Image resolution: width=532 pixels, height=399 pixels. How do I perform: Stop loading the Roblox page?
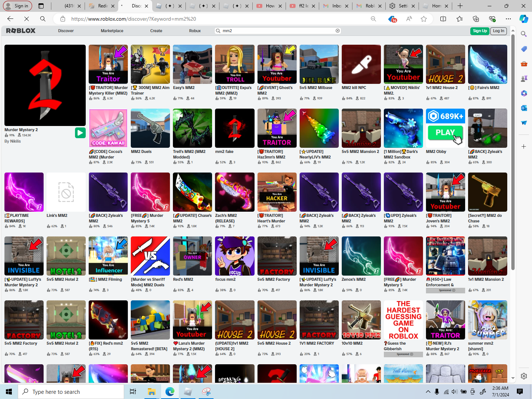27,19
